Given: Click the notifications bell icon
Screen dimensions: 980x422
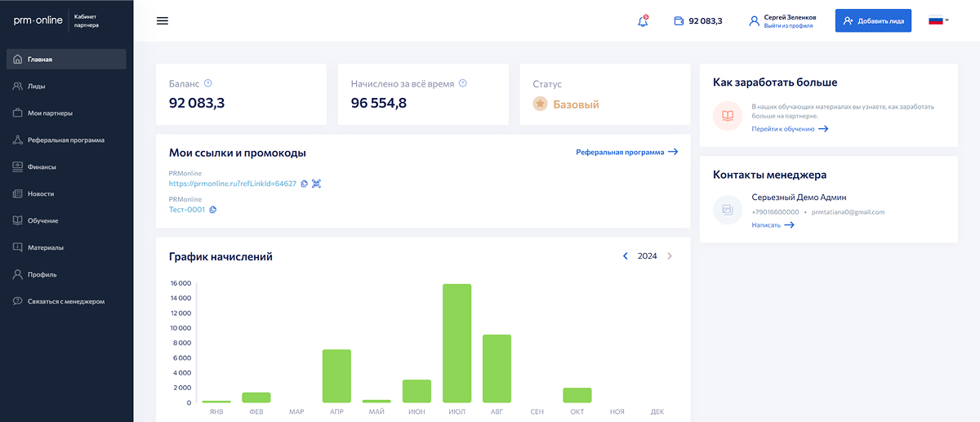Looking at the screenshot, I should (643, 21).
